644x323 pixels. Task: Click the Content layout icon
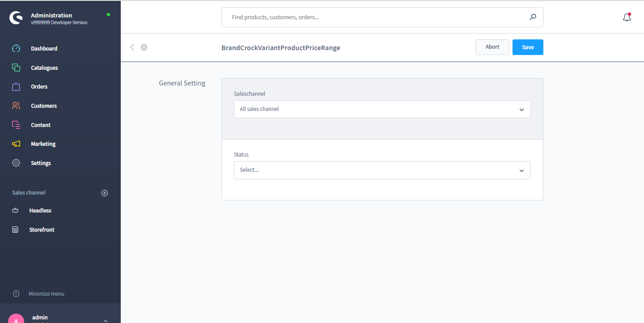point(16,125)
